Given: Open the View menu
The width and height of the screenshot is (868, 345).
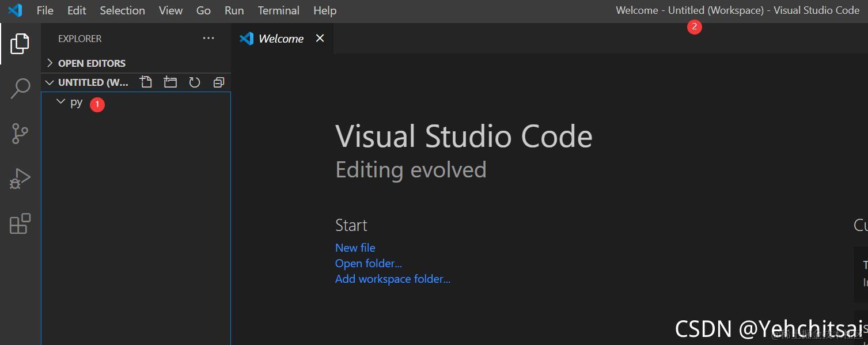Looking at the screenshot, I should coord(170,10).
